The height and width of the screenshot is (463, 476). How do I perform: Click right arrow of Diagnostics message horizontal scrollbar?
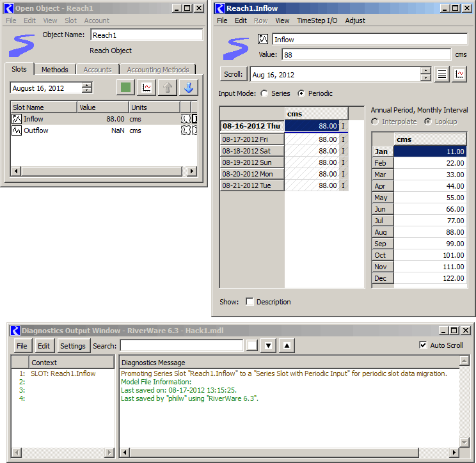click(x=454, y=452)
